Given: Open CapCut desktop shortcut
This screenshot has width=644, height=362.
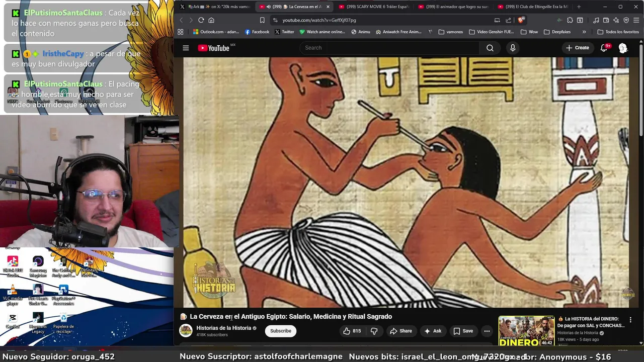Looking at the screenshot, I should pos(13,321).
